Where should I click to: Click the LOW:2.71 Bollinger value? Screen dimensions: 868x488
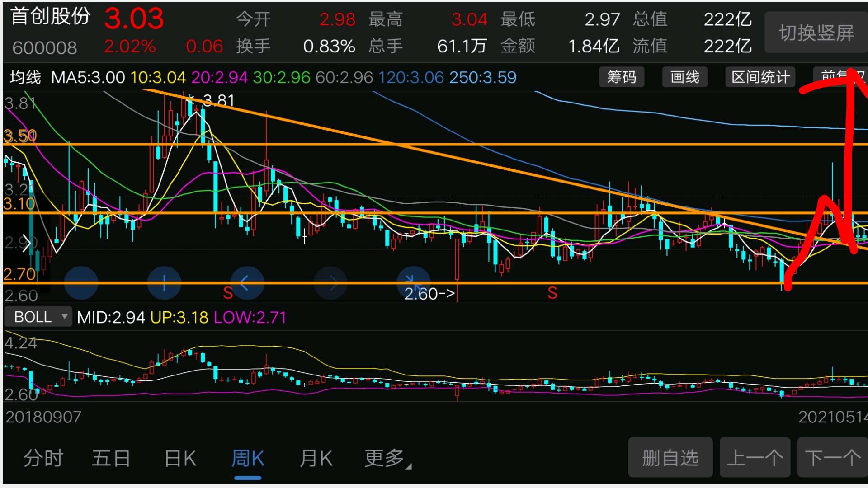[250, 317]
